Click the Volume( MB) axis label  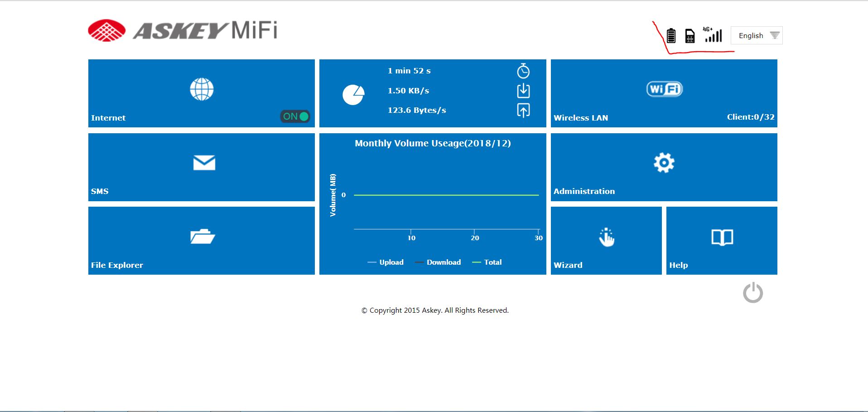333,195
